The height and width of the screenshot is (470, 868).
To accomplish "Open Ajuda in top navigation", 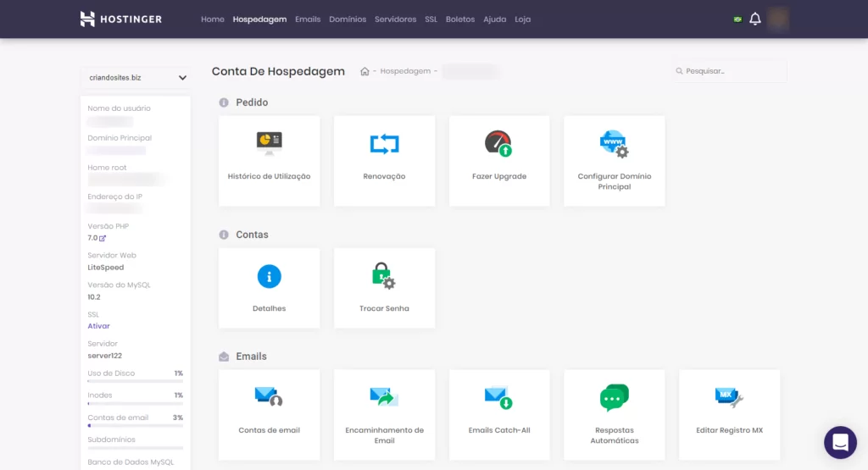I will [494, 19].
